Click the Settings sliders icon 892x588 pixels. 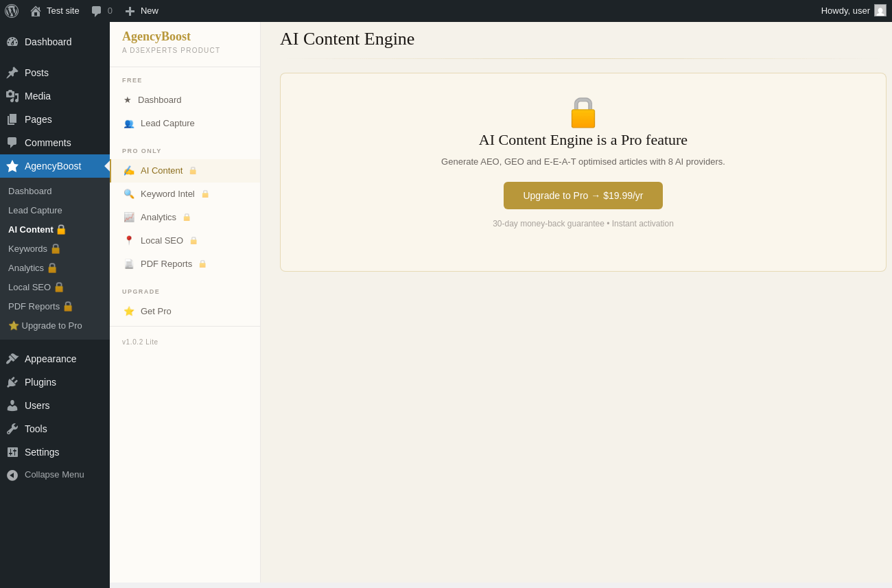point(12,452)
